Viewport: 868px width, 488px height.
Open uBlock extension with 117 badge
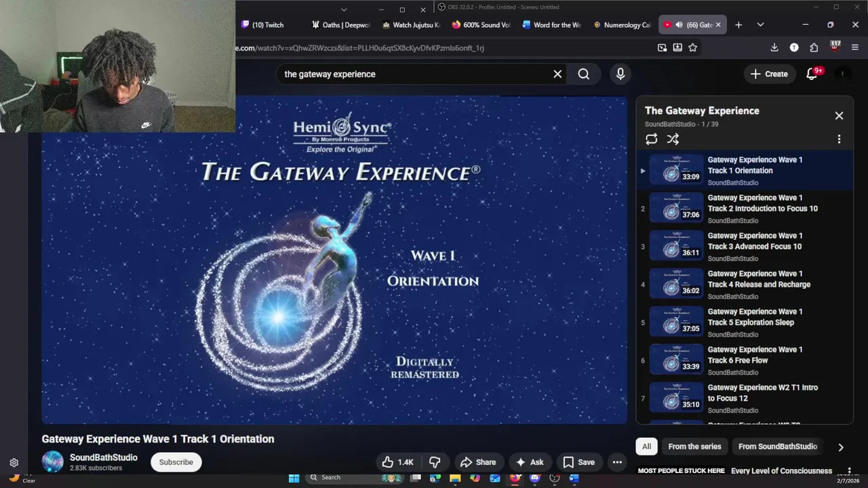click(x=835, y=47)
